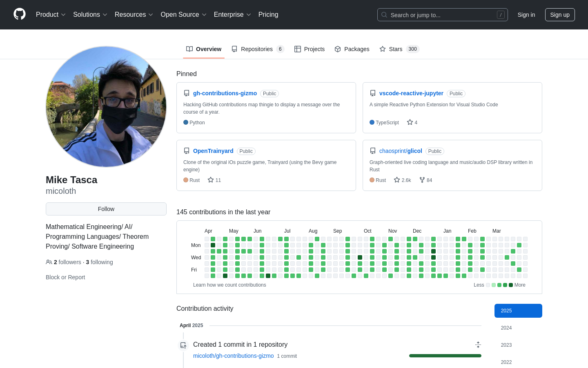Click the OpenTrainyard repository icon
This screenshot has height=368, width=588.
click(187, 151)
